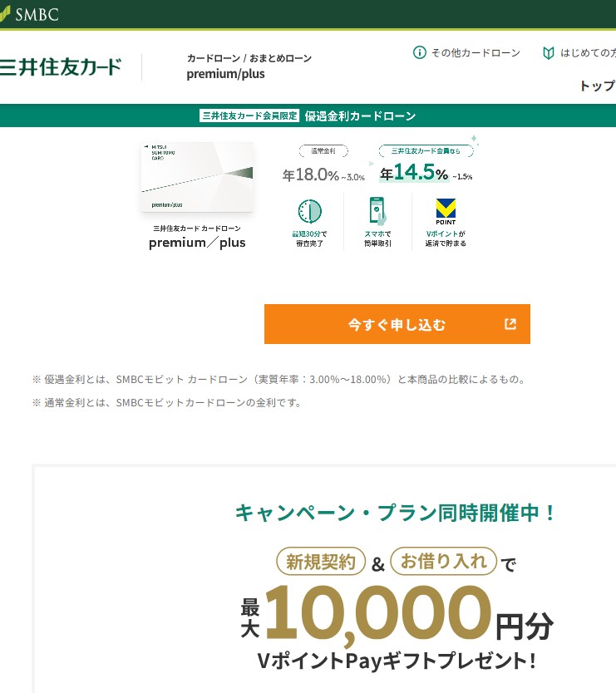Click the smartphone icon for スマホで簡単取引
The image size is (616, 693).
pos(377,211)
